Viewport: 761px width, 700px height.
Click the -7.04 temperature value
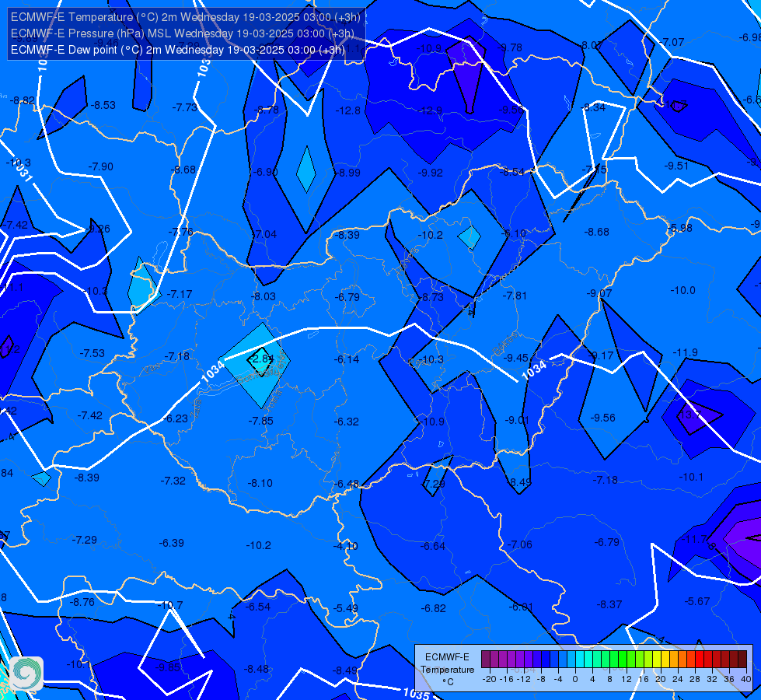point(266,235)
